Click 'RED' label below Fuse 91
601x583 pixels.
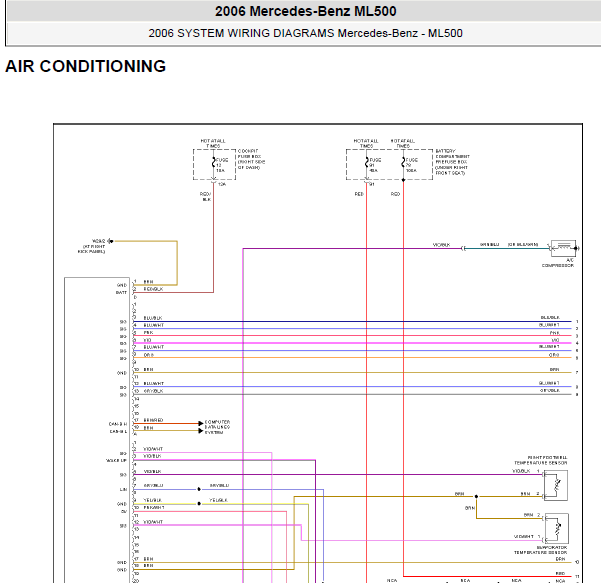coord(359,194)
